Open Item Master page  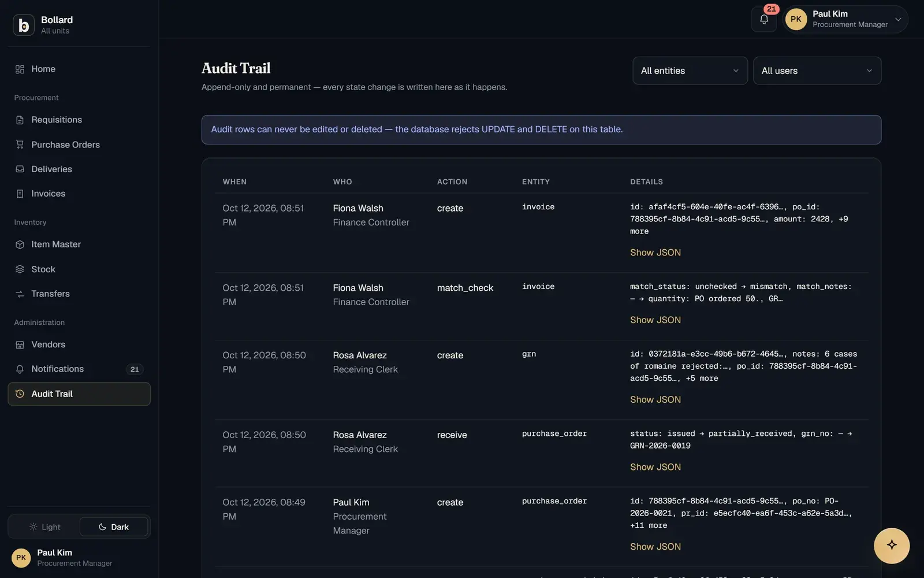[x=79, y=244]
